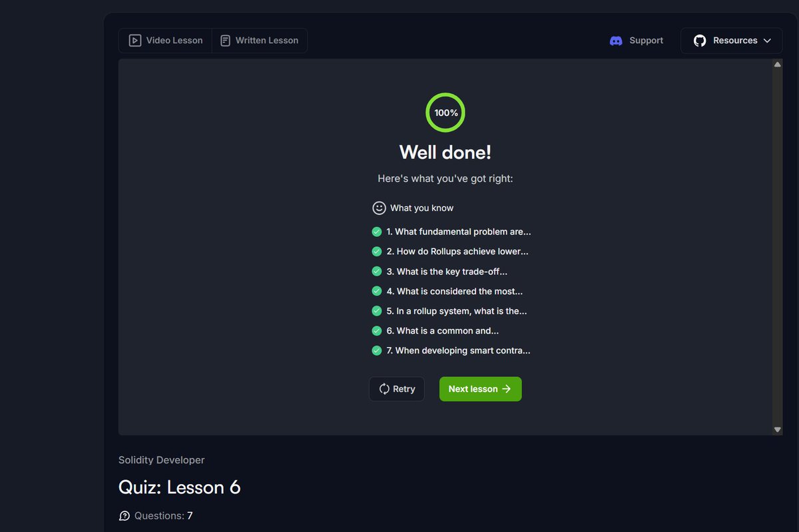
Task: Open '4. What is considered the most...'
Action: (x=455, y=291)
